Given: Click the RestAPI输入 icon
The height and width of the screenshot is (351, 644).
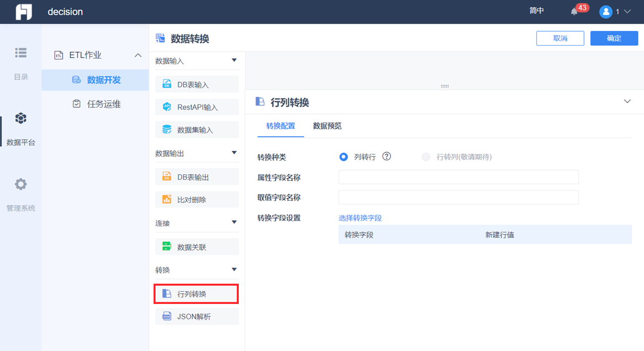Looking at the screenshot, I should (167, 107).
